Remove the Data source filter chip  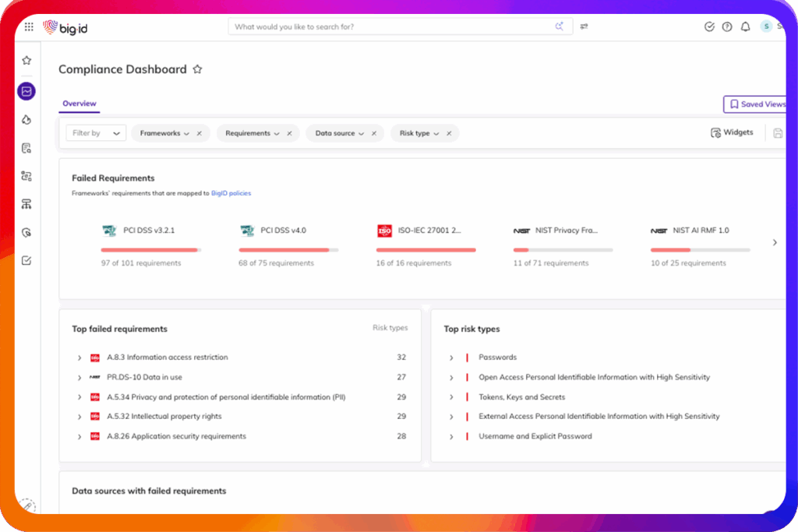(x=373, y=133)
